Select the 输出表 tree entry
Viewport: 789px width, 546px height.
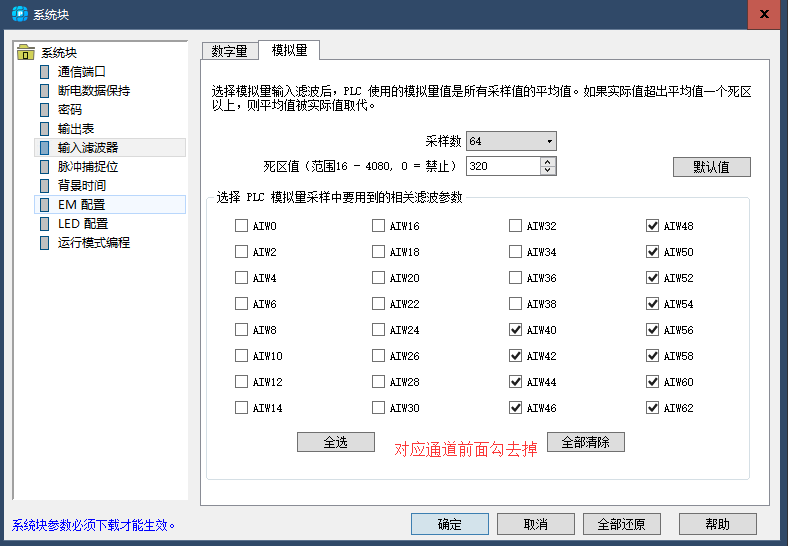coord(75,129)
